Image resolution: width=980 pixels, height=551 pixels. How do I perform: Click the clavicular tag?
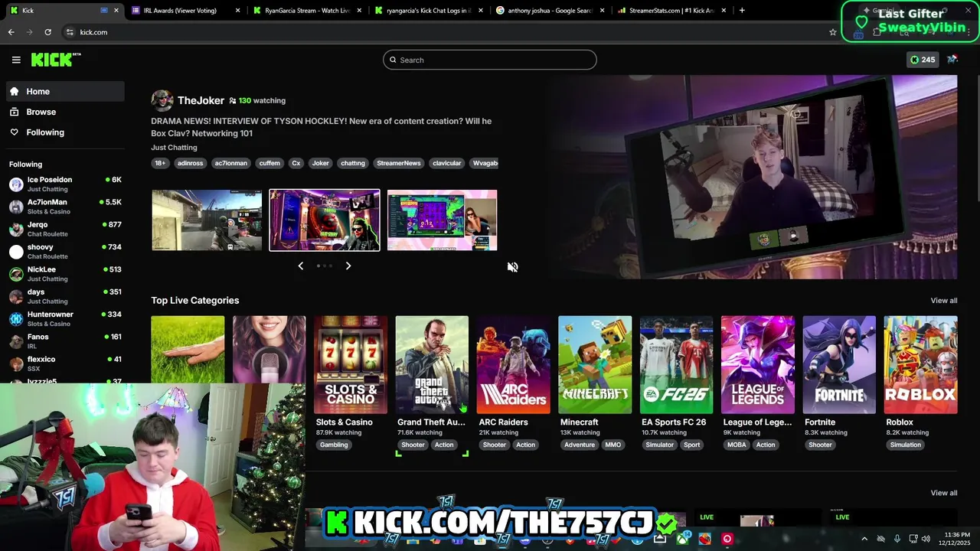pyautogui.click(x=446, y=163)
